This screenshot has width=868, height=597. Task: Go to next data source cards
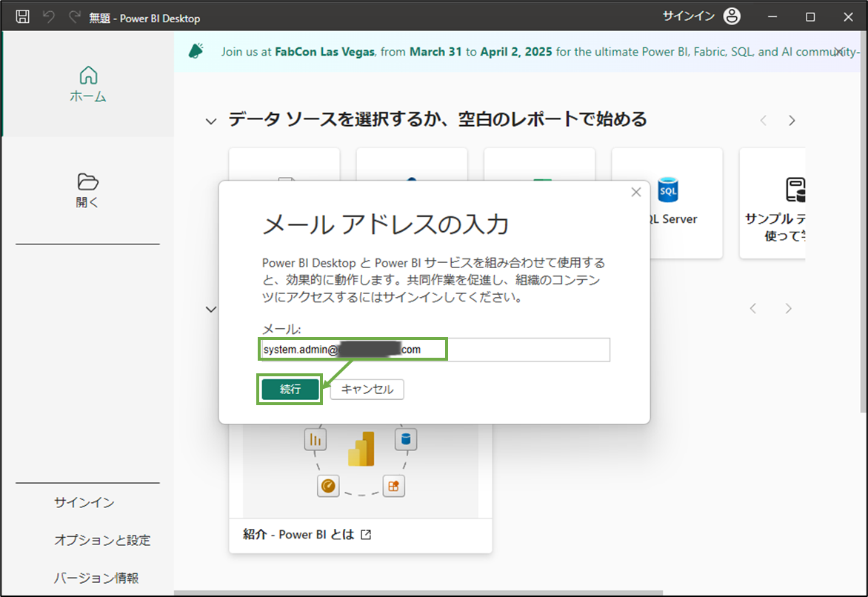[x=792, y=120]
